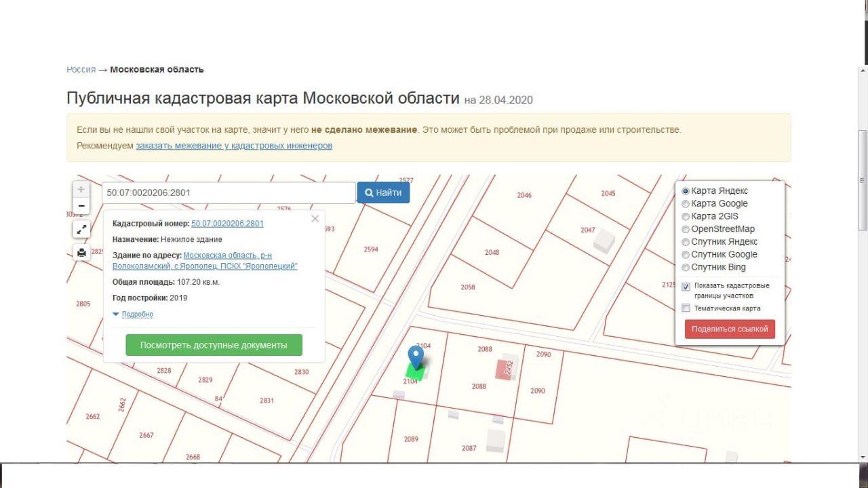This screenshot has height=488, width=868.
Task: Click the Россия breadcrumb link
Action: tap(81, 70)
